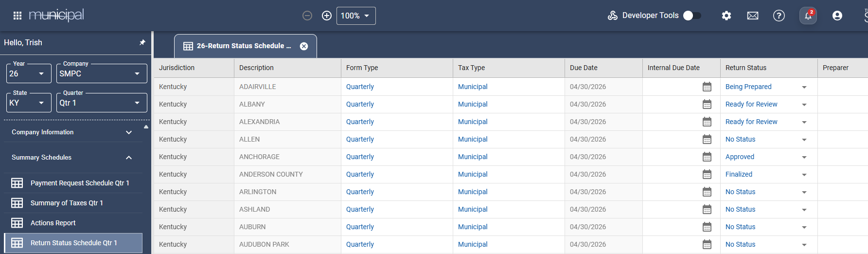Image resolution: width=868 pixels, height=254 pixels.
Task: Open the Actions Report item
Action: coord(73,223)
